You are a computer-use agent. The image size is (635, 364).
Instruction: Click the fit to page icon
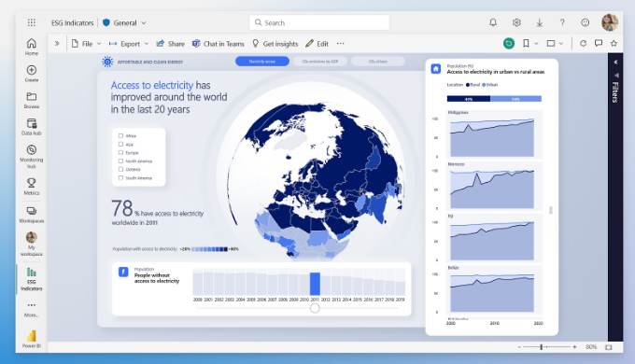click(x=608, y=347)
